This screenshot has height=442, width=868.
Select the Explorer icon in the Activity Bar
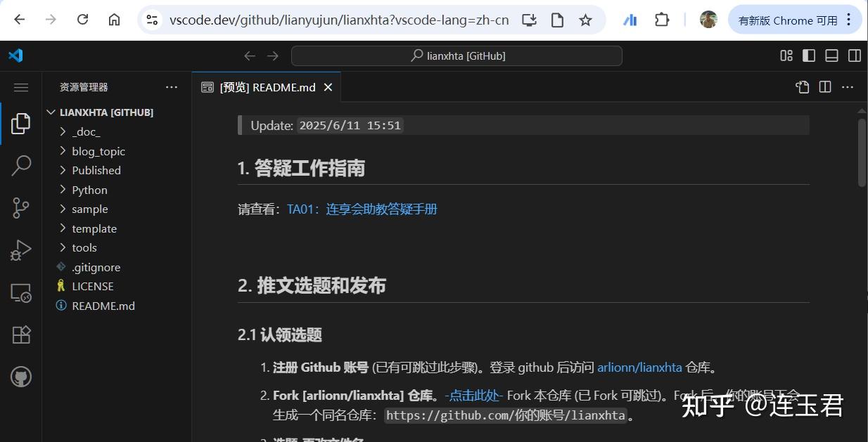[x=21, y=123]
